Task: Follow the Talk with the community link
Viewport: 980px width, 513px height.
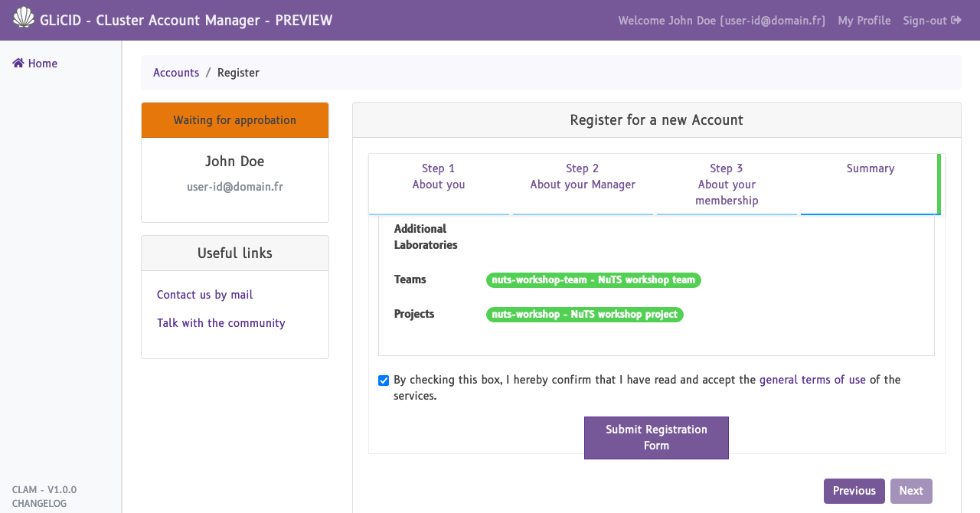Action: 220,323
